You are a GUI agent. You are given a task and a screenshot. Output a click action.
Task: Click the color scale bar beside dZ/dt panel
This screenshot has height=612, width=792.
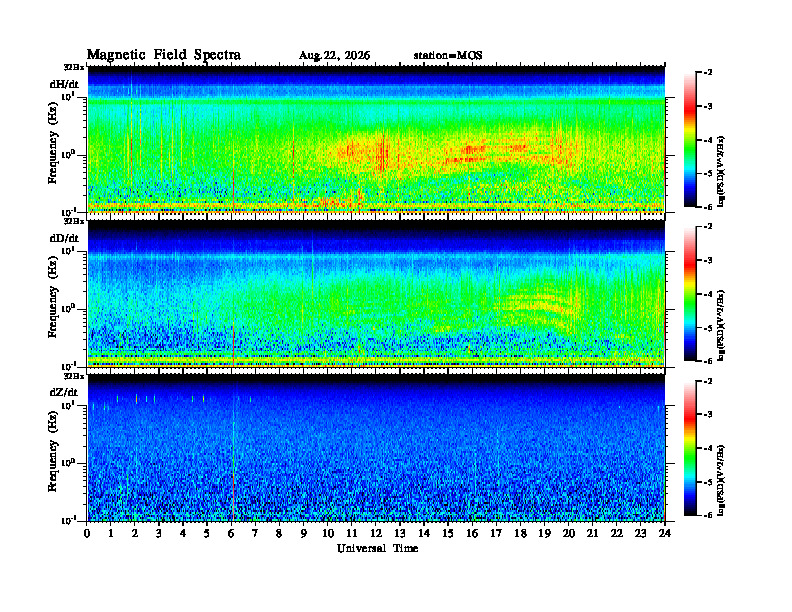click(x=690, y=448)
